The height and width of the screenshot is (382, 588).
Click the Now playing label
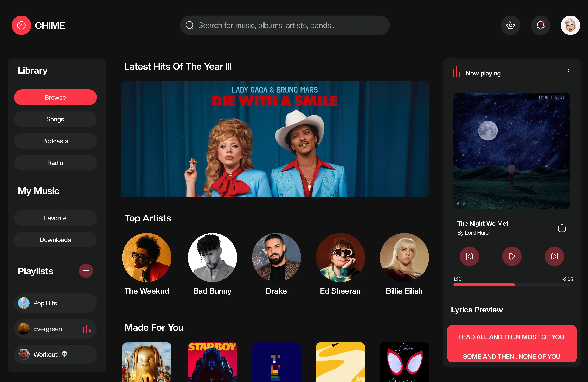coord(483,73)
